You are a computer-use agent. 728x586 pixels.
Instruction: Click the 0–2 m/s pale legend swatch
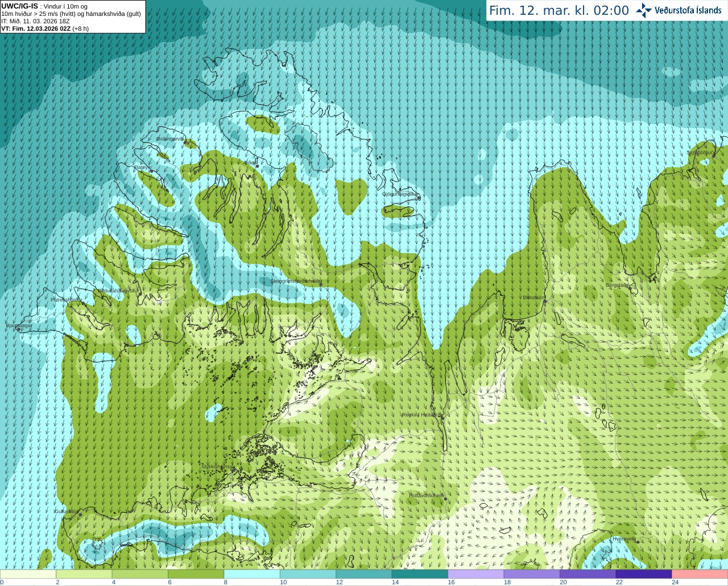click(28, 573)
